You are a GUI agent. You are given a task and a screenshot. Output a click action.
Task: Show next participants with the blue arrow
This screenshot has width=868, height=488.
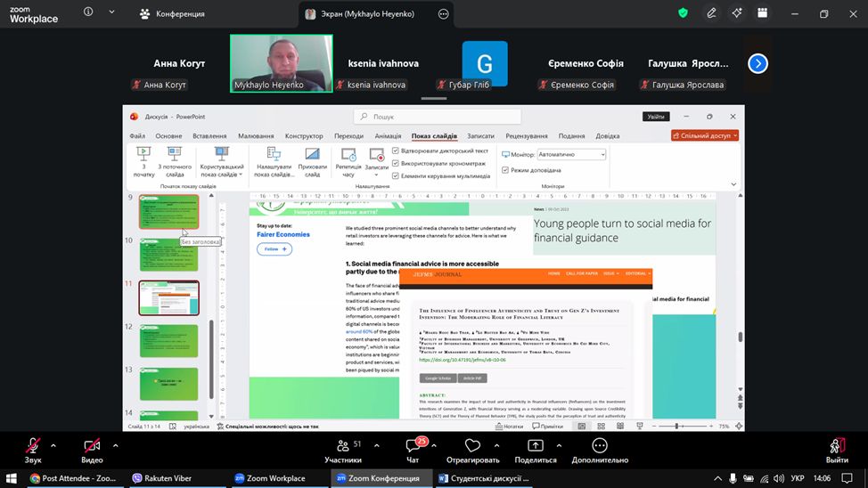pos(757,63)
